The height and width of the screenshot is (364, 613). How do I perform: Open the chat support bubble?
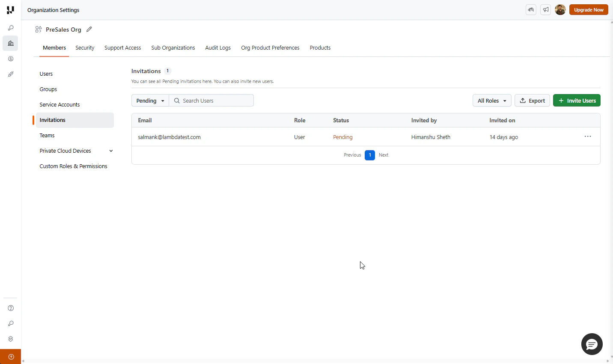[592, 344]
